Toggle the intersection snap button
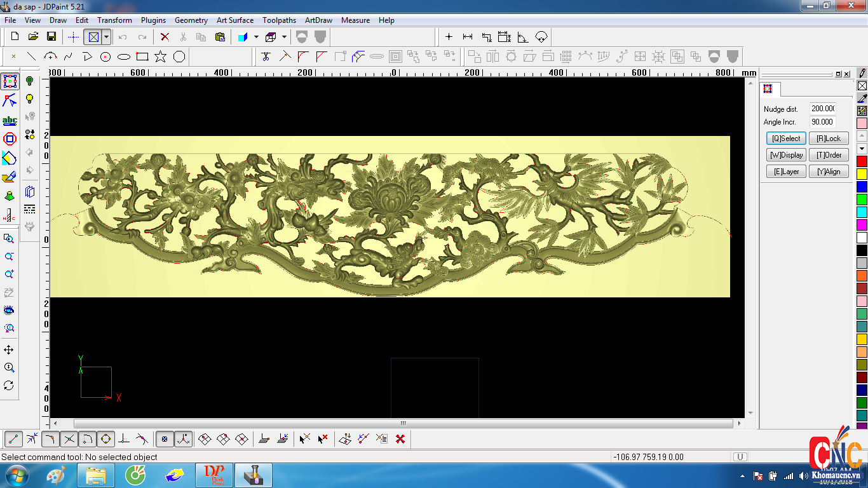The image size is (868, 488). tap(69, 438)
